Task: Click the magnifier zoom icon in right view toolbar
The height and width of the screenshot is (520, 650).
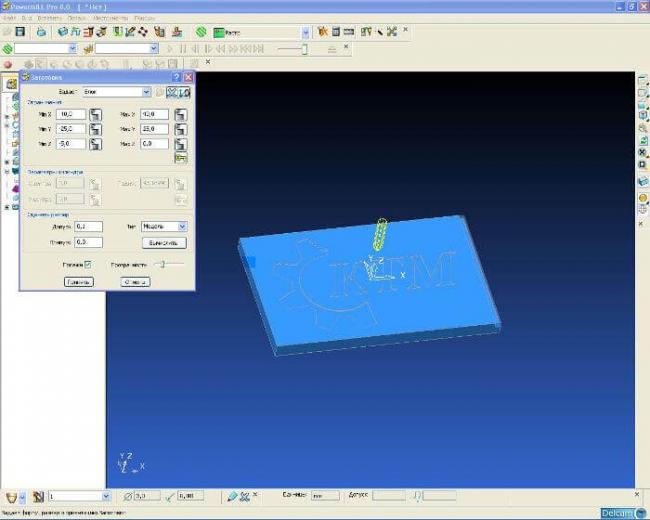Action: point(643,129)
